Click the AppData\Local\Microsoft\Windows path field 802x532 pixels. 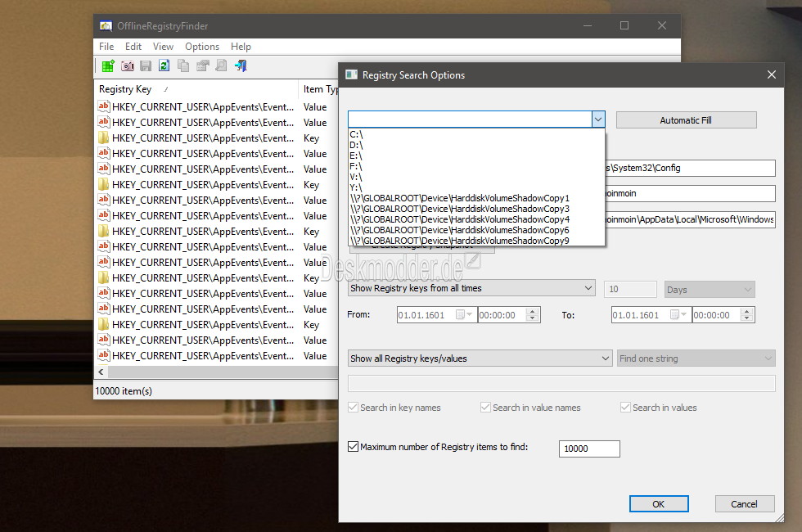(x=690, y=219)
